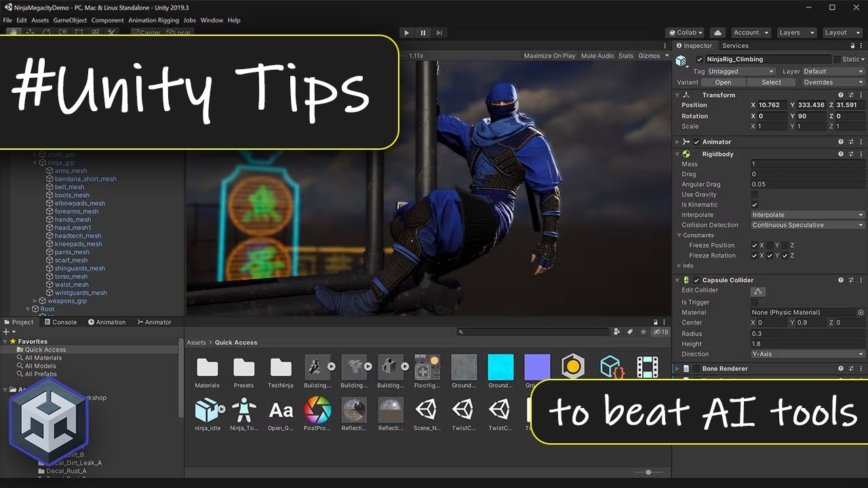Open the Tag dropdown showing Untagged

pyautogui.click(x=741, y=71)
